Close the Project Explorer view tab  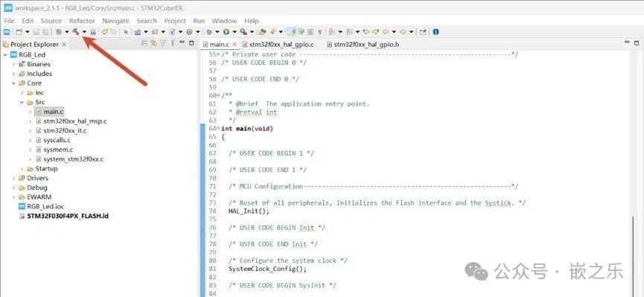(x=64, y=45)
